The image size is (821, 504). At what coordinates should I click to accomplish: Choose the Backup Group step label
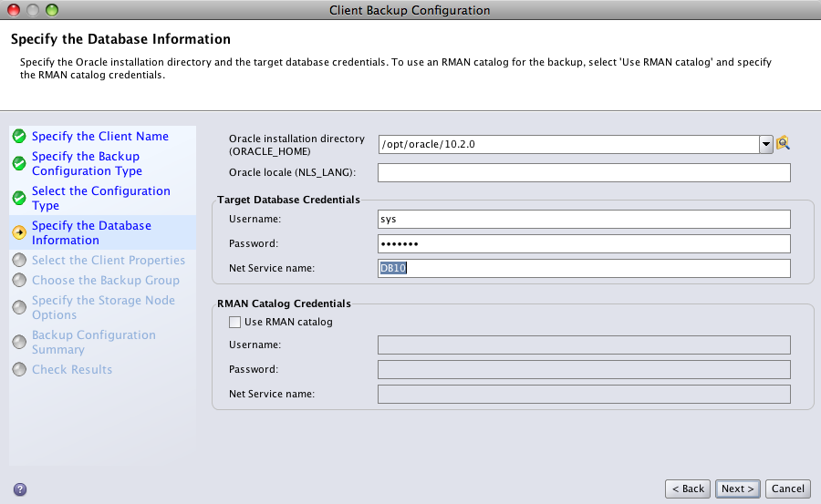(106, 280)
